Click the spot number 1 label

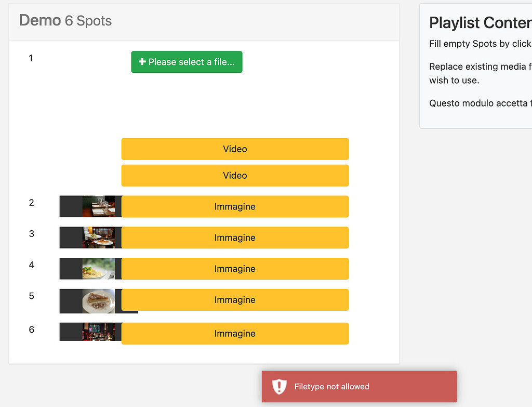pyautogui.click(x=31, y=58)
